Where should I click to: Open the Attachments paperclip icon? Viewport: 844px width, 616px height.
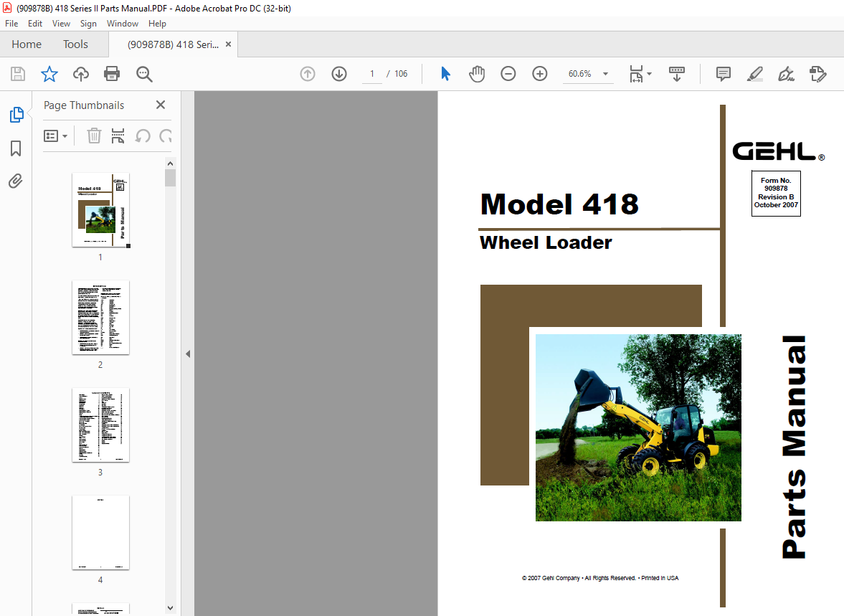(x=16, y=181)
